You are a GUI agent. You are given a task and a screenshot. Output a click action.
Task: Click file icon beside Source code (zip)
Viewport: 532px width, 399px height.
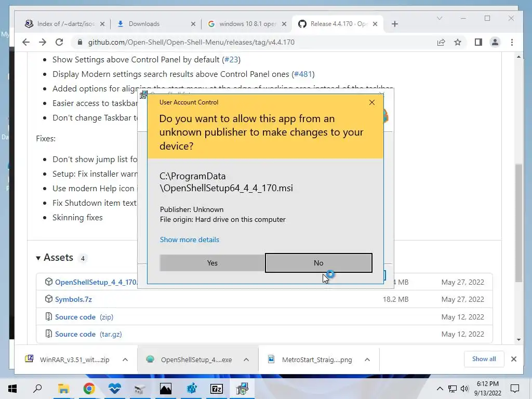(48, 316)
